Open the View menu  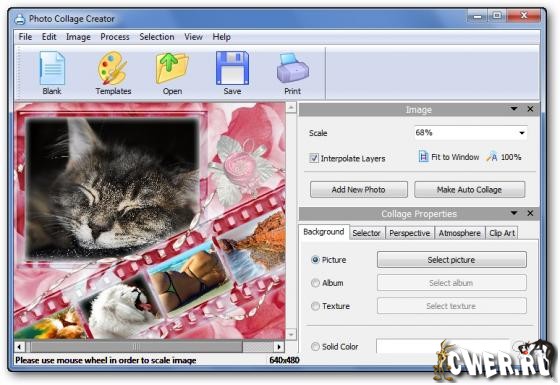click(193, 37)
